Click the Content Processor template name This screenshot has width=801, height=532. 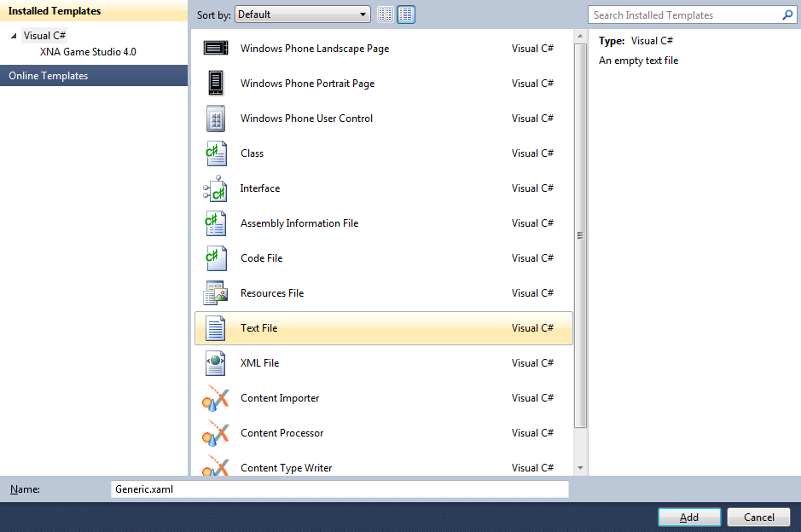coord(282,433)
